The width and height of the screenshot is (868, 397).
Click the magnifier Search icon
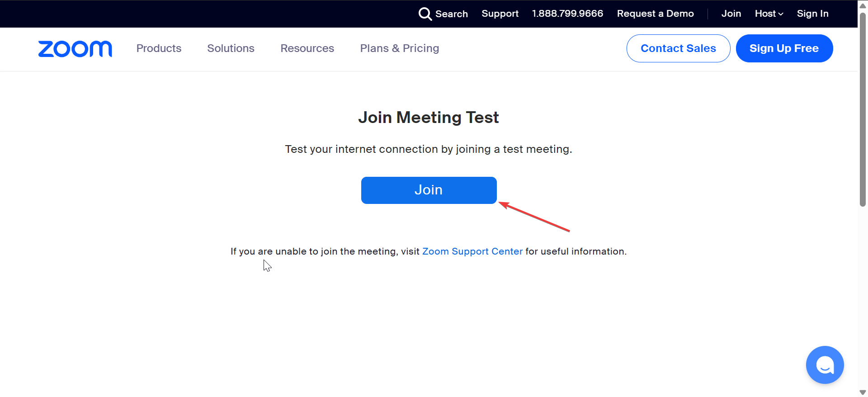tap(425, 14)
